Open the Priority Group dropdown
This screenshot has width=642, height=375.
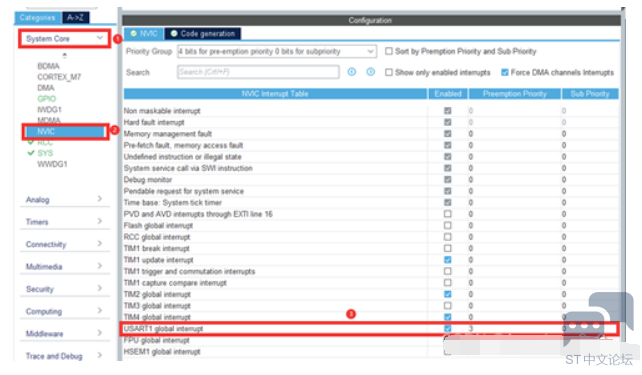coord(277,51)
